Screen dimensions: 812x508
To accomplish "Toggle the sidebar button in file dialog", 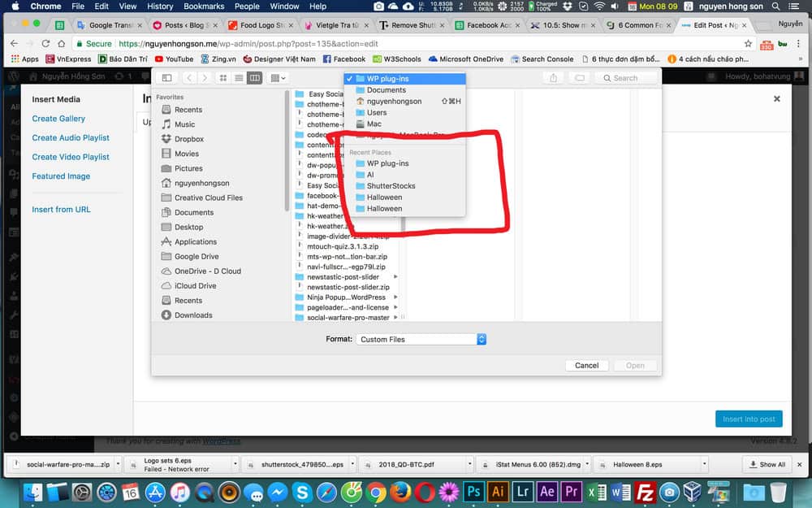I will [166, 78].
